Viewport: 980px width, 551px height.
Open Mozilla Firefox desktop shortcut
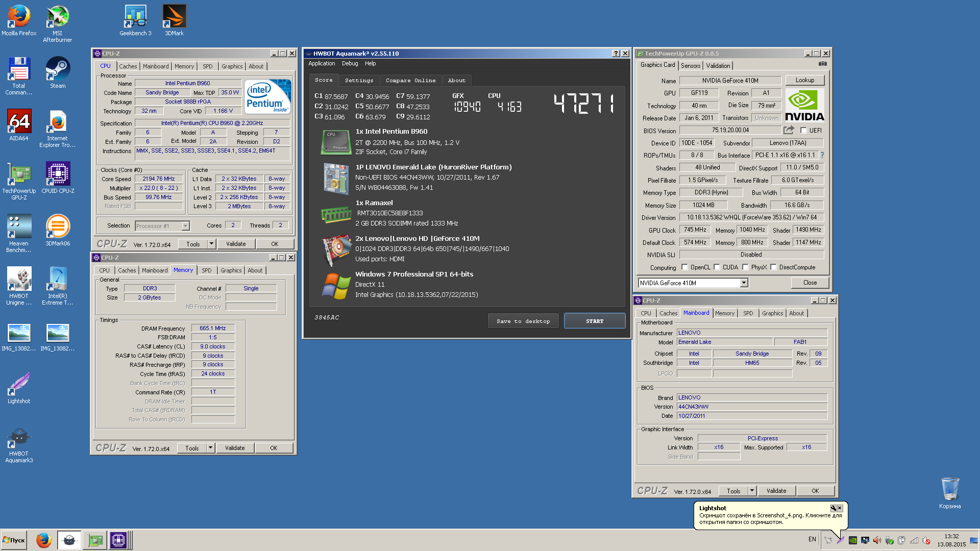19,20
